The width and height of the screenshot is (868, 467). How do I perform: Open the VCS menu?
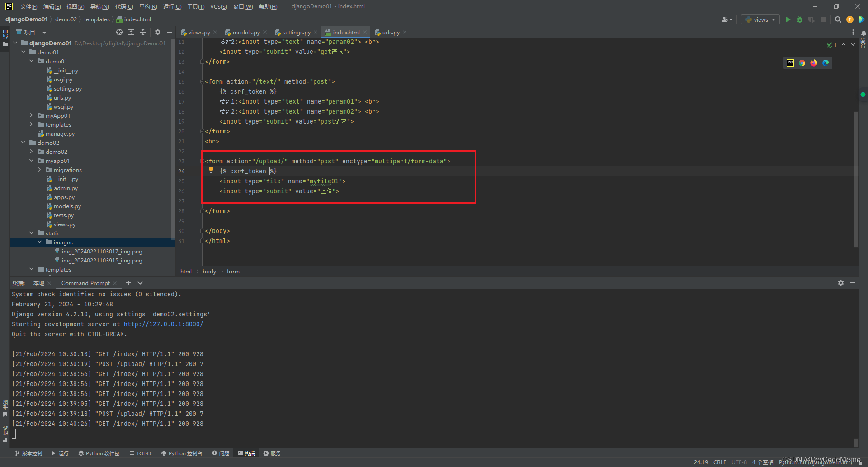218,6
